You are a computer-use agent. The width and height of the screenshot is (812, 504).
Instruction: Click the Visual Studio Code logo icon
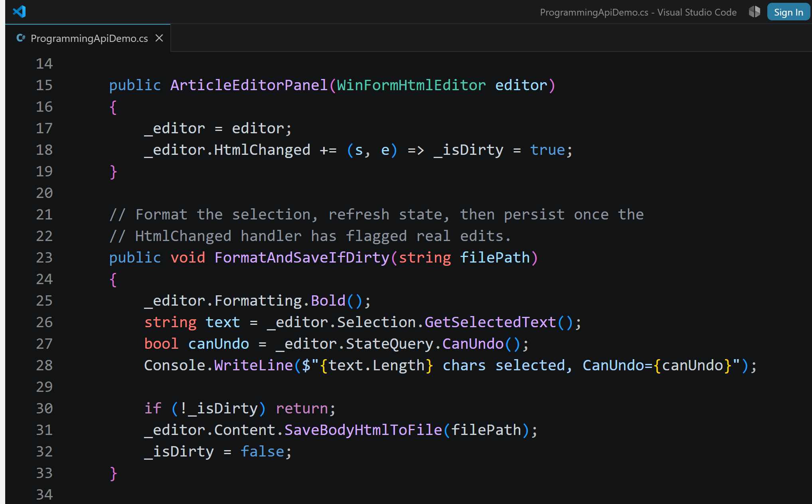point(19,12)
